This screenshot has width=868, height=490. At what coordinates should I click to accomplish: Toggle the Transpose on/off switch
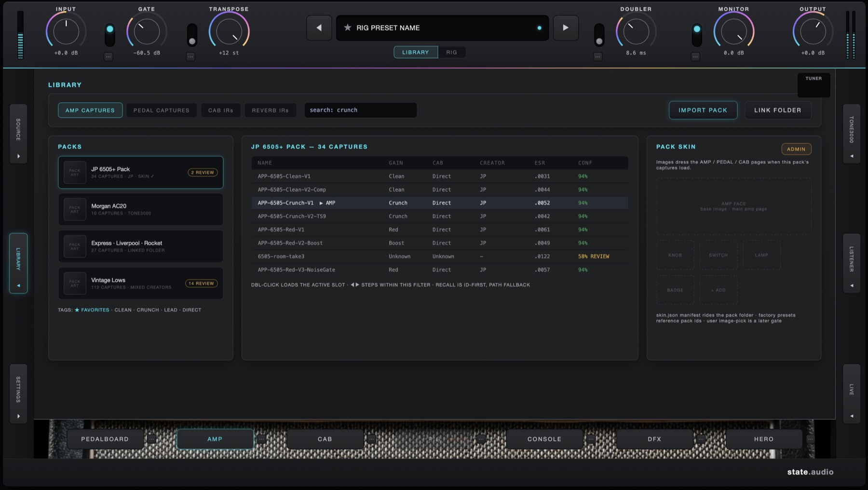192,35
